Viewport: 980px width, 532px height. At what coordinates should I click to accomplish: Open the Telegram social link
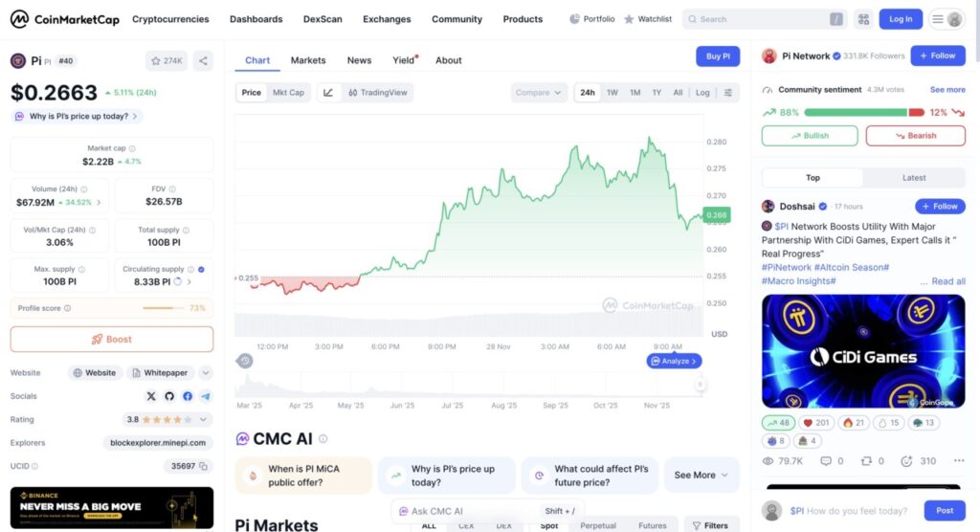206,396
